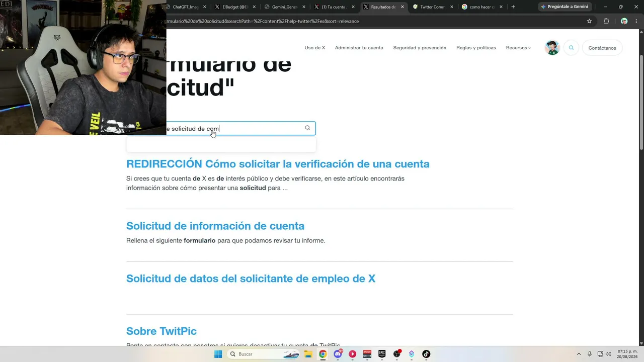The image size is (644, 362).
Task: Open OBS Studio from the taskbar
Action: (x=397, y=354)
